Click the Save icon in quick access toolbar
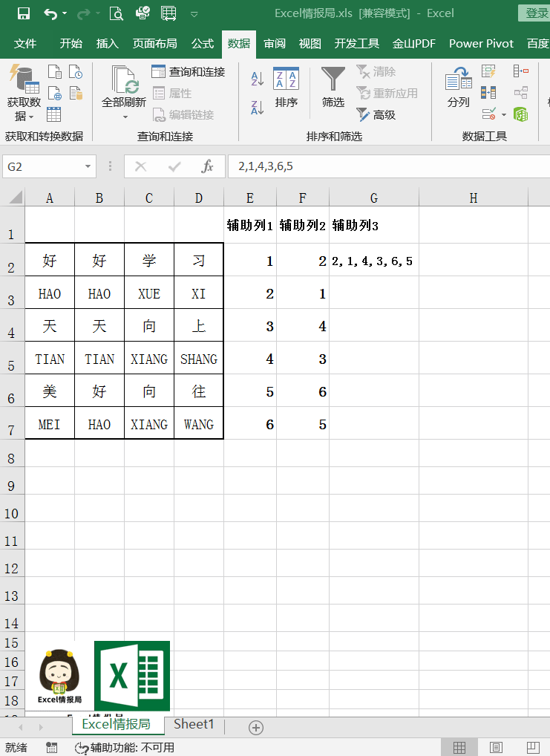The image size is (550, 756). click(x=23, y=13)
